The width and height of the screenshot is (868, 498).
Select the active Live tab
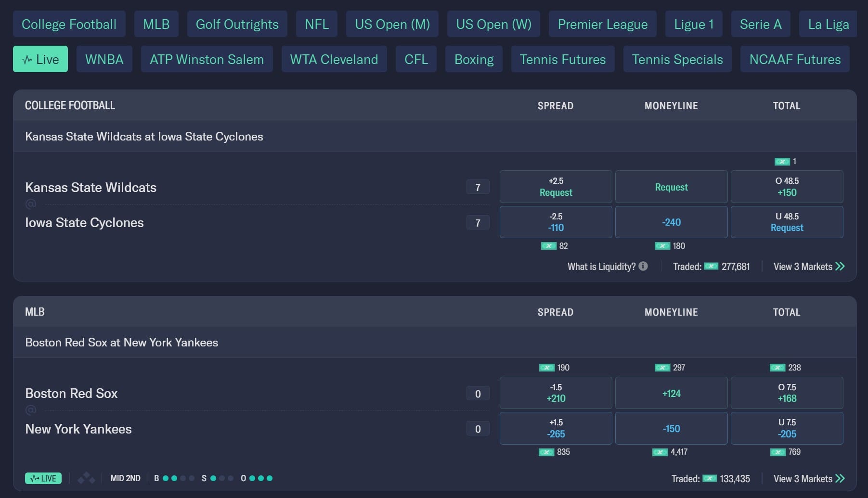tap(40, 59)
